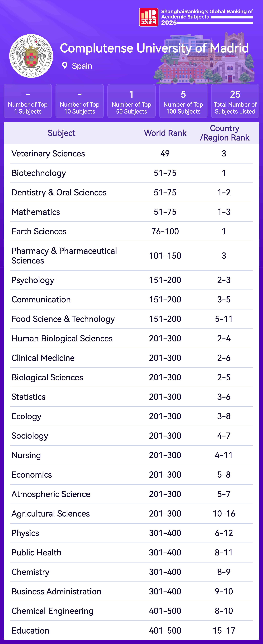Select the Biotechnology subject entry
Image resolution: width=263 pixels, height=644 pixels.
click(x=39, y=173)
